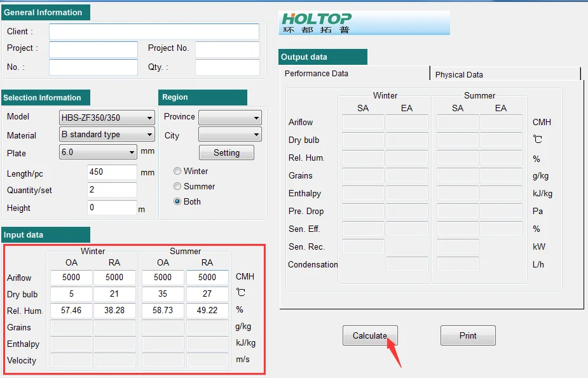Select the Summer RA Rel. Hum. field
This screenshot has width=588, height=378.
point(207,311)
